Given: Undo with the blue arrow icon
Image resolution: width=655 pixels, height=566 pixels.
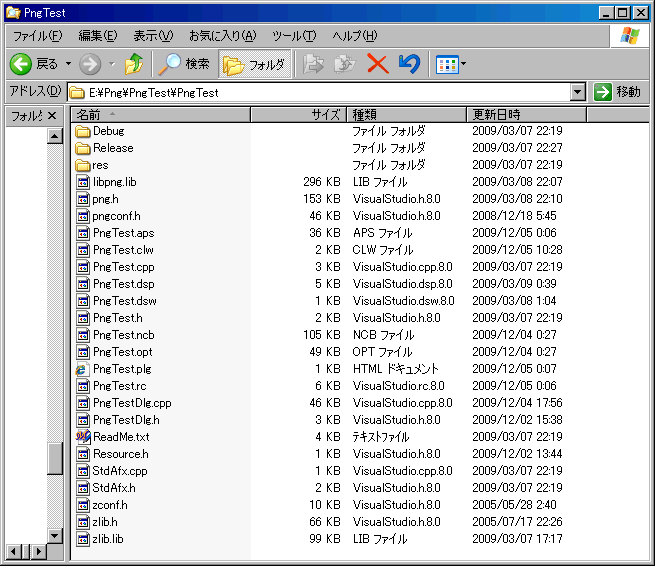Looking at the screenshot, I should [x=409, y=64].
